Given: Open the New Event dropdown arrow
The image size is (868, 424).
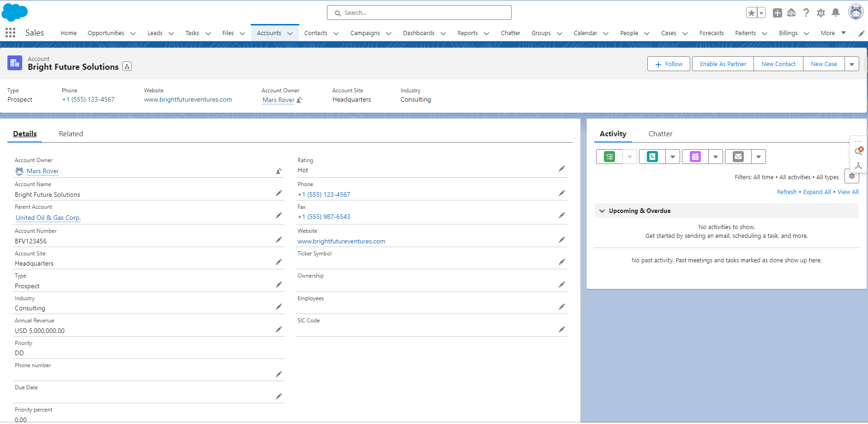Looking at the screenshot, I should 716,157.
